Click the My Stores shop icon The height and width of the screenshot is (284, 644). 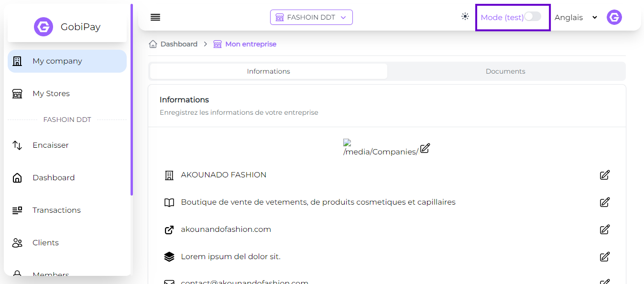[x=17, y=94]
